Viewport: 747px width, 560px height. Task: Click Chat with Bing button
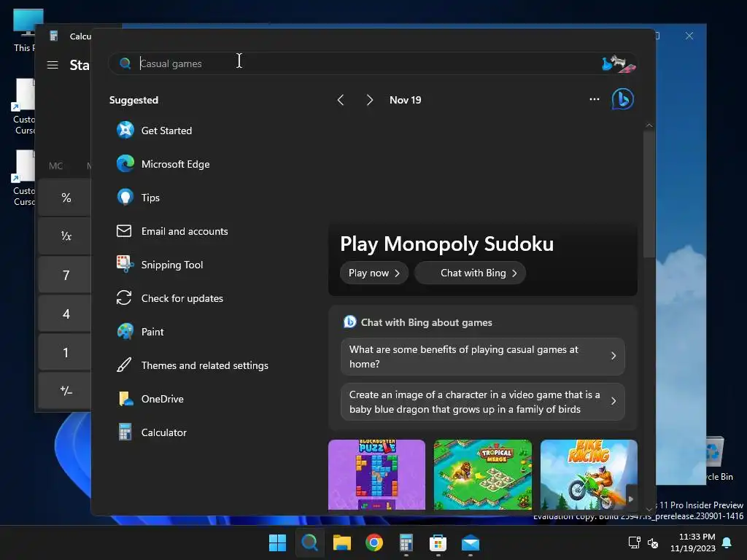pos(471,273)
